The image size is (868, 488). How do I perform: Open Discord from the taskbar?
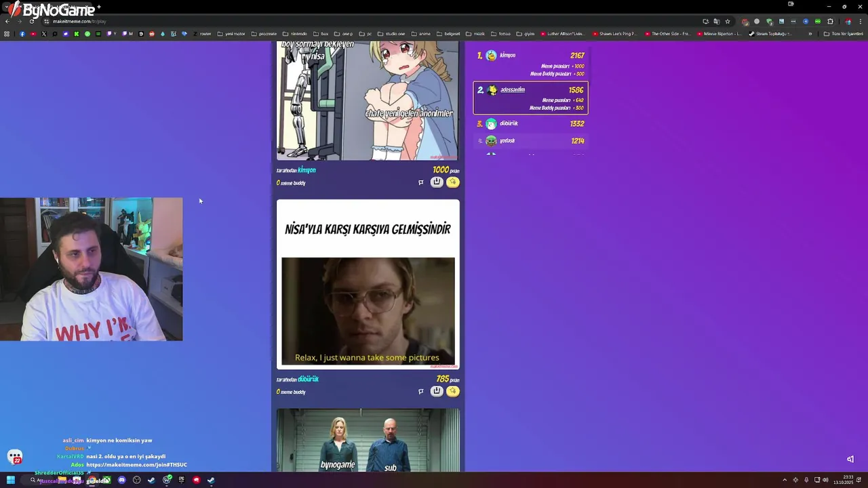tap(122, 480)
